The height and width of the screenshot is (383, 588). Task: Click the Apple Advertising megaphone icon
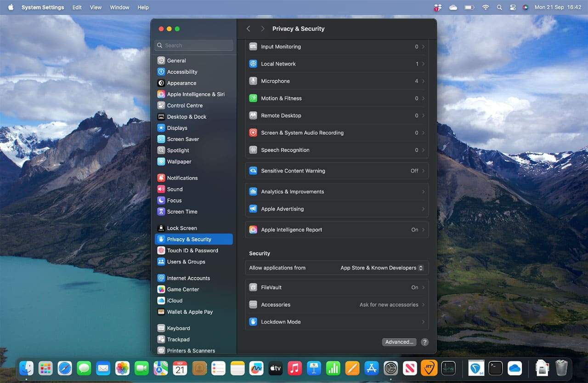pos(253,209)
